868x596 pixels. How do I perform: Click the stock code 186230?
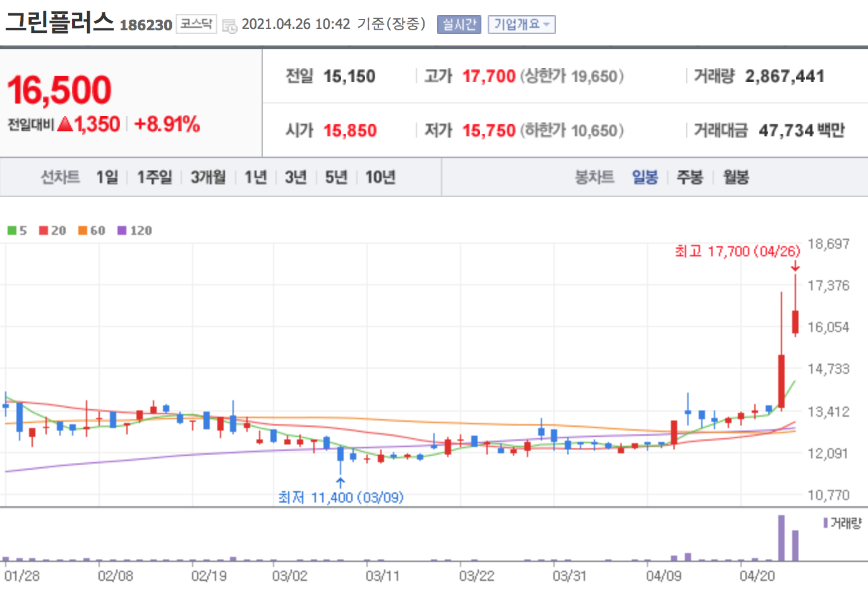click(146, 25)
